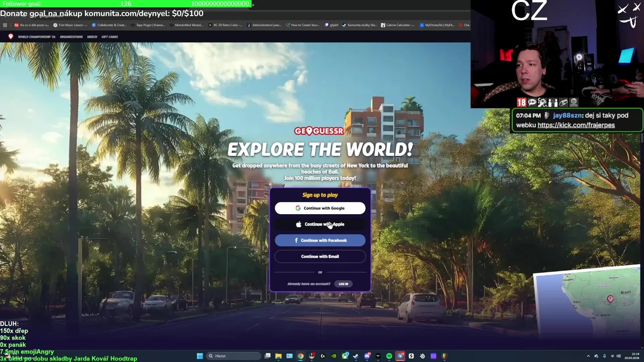Click the green download arrow tray icon
Viewport: 644px width, 362px height.
(604, 356)
